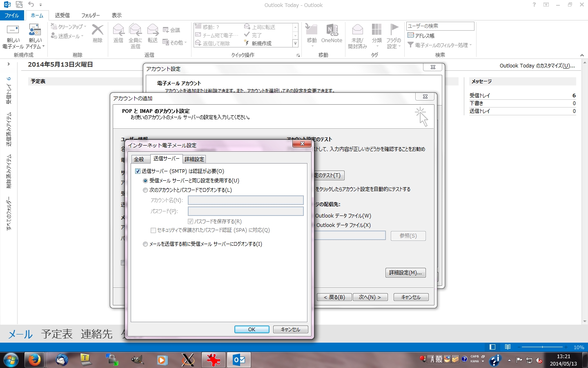588x368 pixels.
Task: Click Cancel in Internet E-mail Settings dialog
Action: (x=290, y=329)
